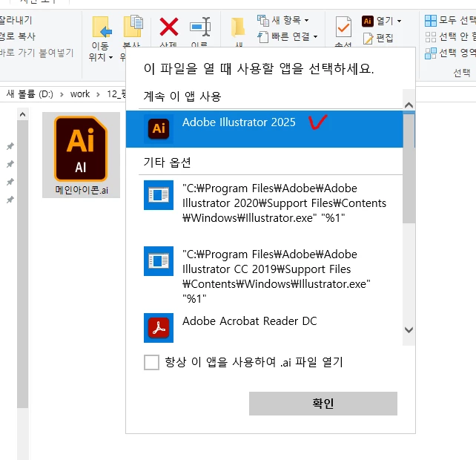Click the red X Delete icon
476x460 pixels.
click(169, 27)
